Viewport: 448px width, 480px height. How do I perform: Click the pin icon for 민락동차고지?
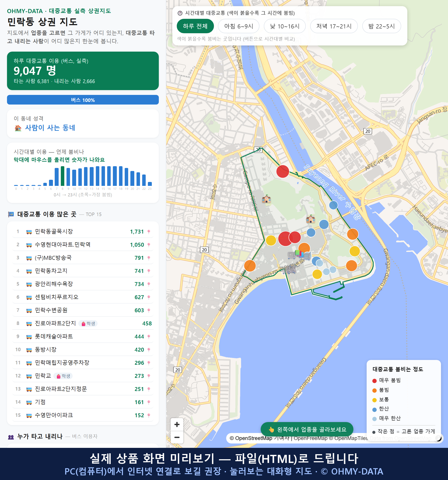click(x=149, y=271)
